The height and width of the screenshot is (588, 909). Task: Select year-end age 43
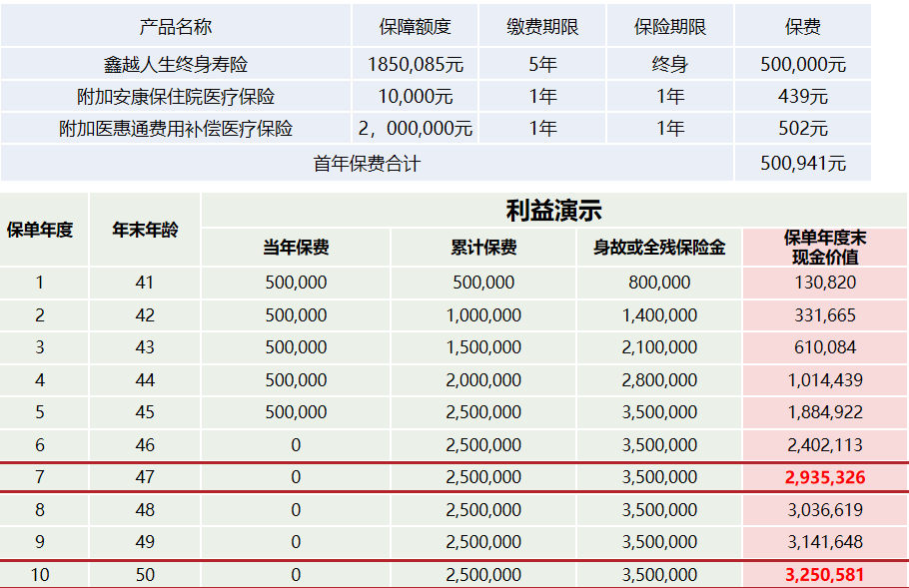tap(145, 347)
